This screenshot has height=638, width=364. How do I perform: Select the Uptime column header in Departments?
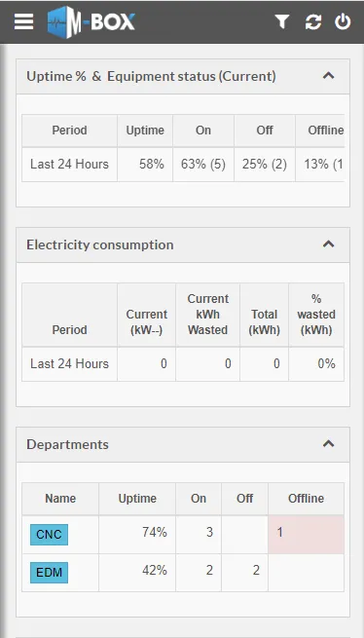pyautogui.click(x=137, y=499)
